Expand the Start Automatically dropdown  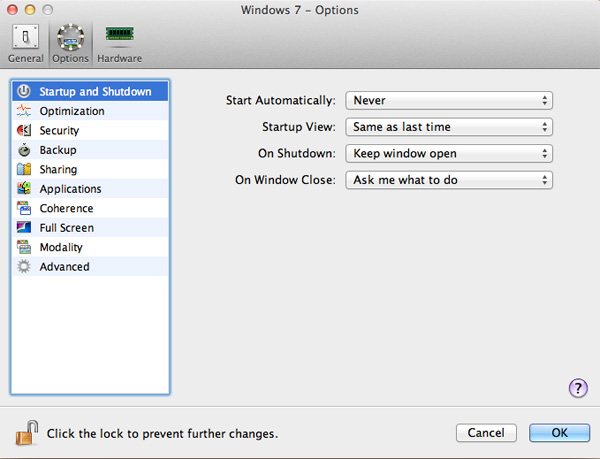click(x=448, y=100)
